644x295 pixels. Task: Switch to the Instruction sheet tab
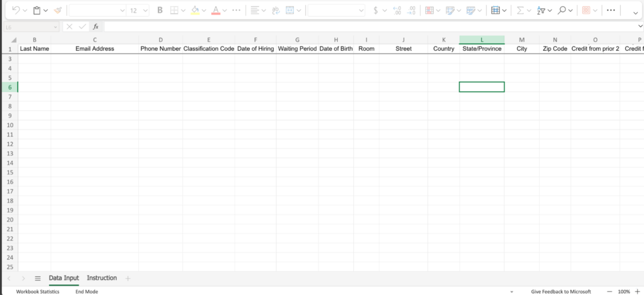pyautogui.click(x=102, y=278)
